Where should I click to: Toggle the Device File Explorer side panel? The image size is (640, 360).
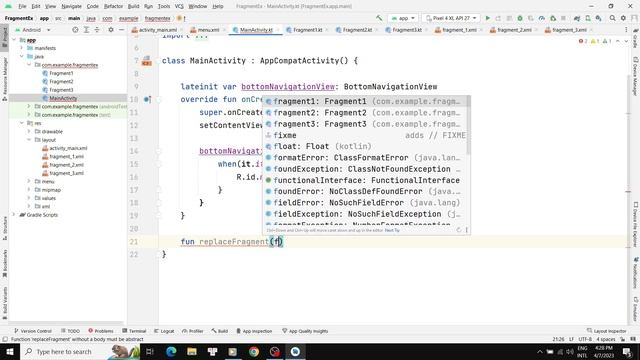click(635, 224)
